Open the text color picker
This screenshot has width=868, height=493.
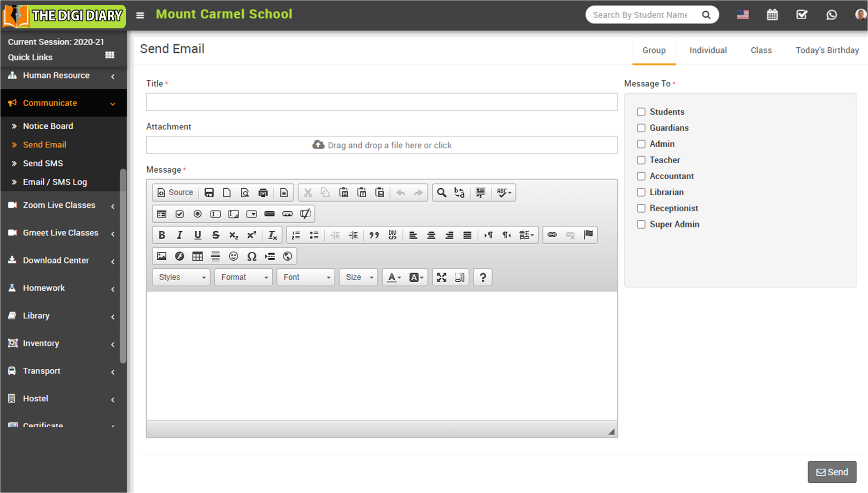[394, 277]
